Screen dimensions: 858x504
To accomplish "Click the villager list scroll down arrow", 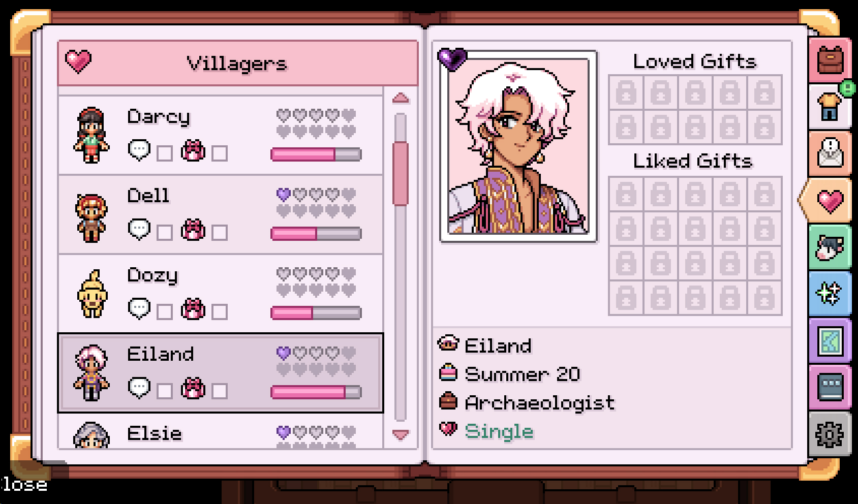I will 401,434.
